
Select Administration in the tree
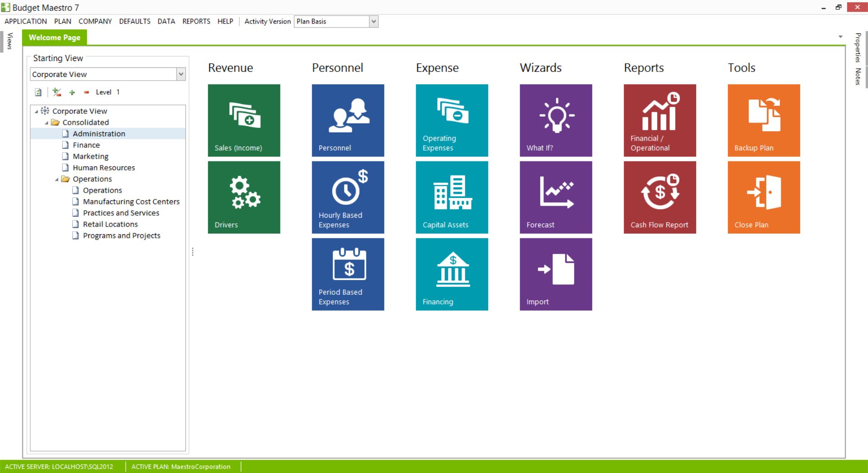pos(99,134)
